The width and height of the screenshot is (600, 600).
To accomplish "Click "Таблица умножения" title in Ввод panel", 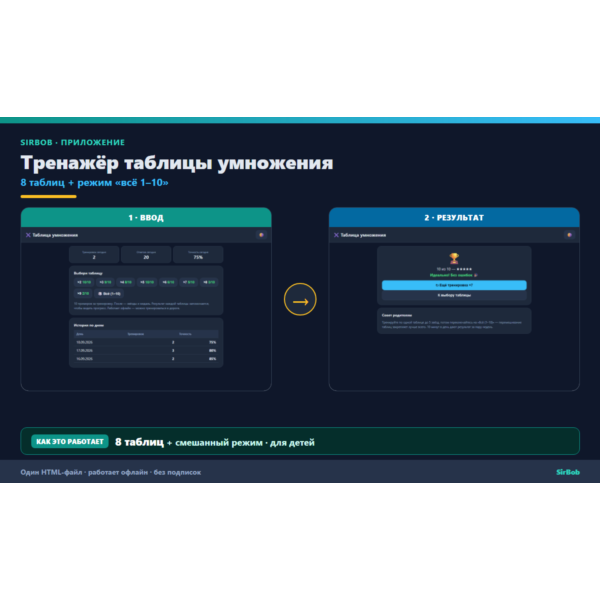I will [55, 235].
